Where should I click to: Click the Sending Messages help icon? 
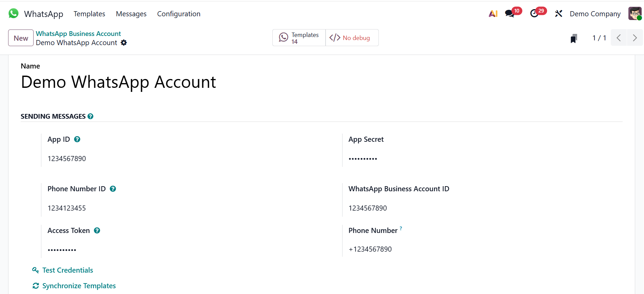[x=91, y=116]
